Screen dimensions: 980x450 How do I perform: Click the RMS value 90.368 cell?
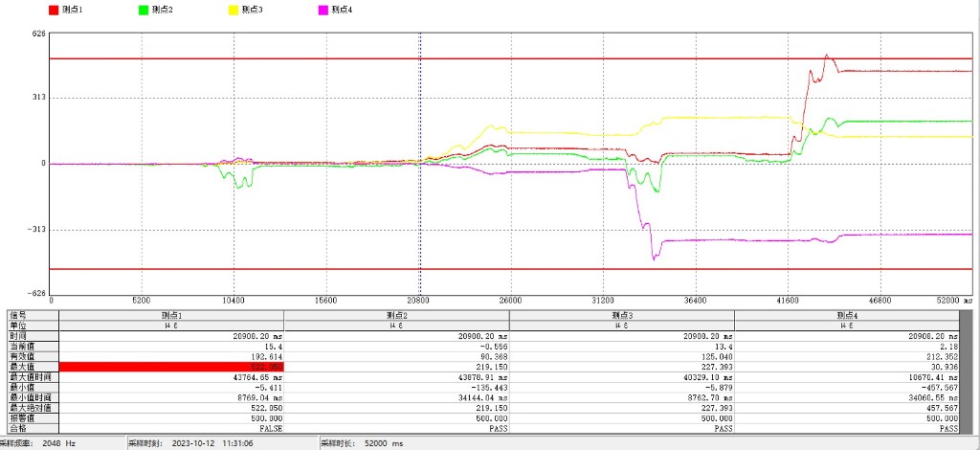[x=397, y=356]
